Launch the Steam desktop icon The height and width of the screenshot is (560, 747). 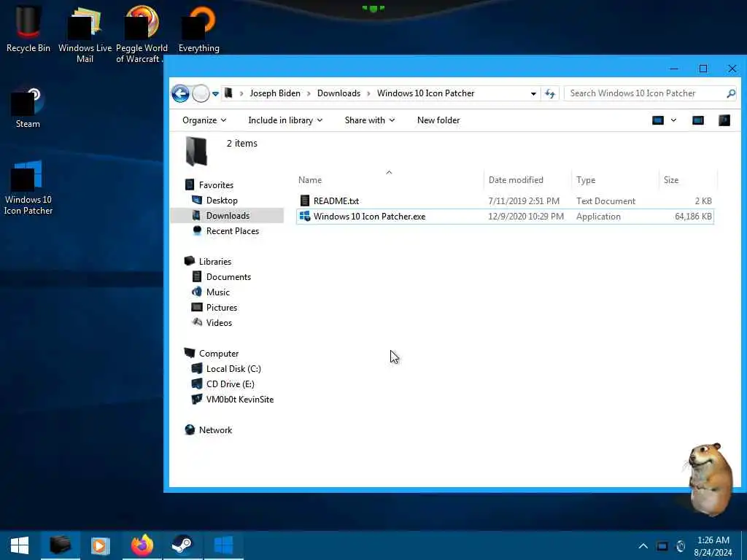point(28,109)
